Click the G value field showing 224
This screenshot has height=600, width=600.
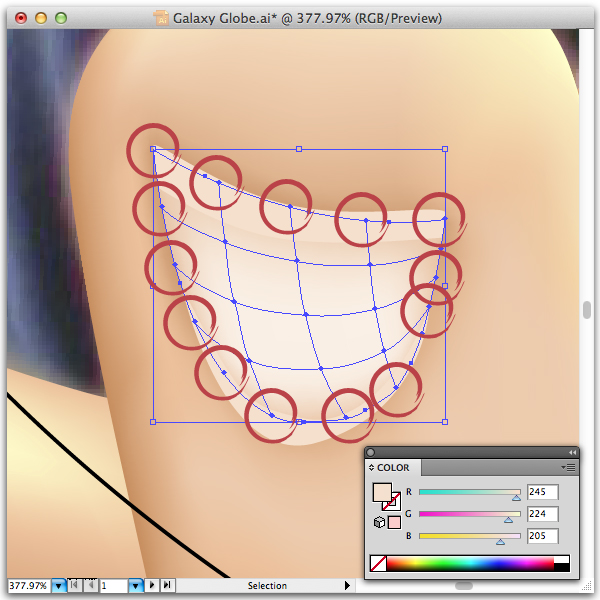coord(543,514)
